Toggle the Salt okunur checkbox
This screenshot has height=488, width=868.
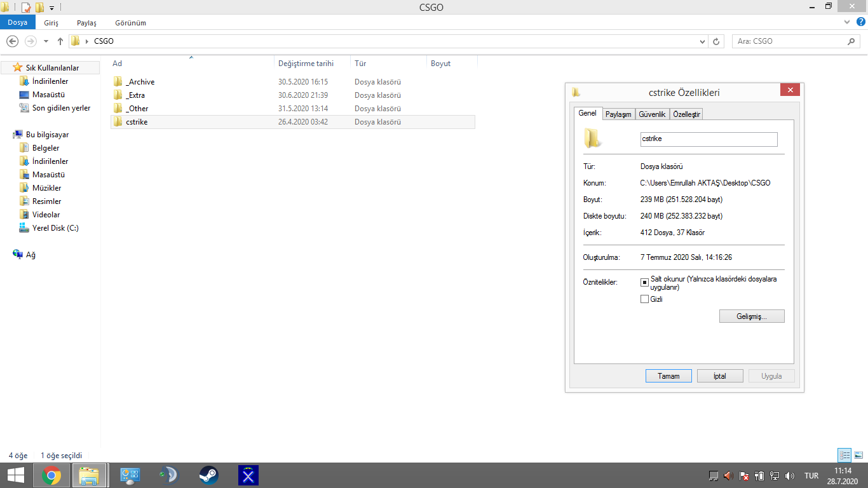point(644,283)
